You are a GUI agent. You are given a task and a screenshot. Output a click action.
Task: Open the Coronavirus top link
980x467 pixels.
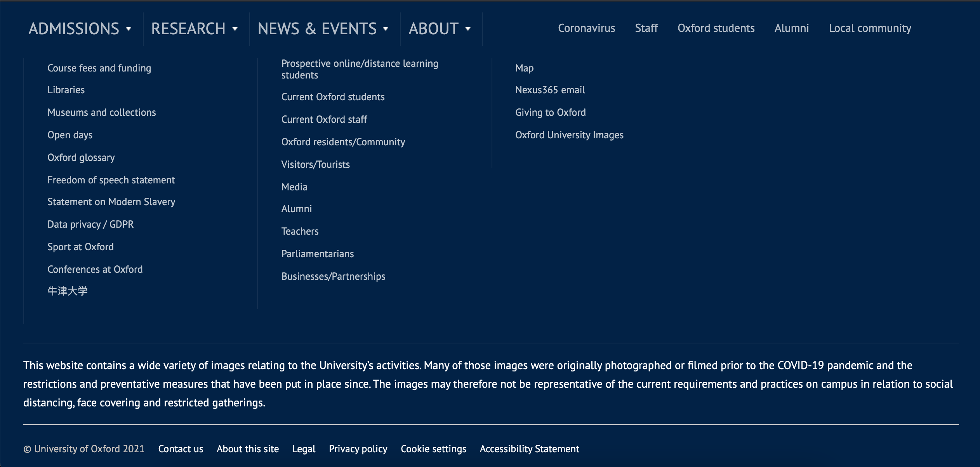pyautogui.click(x=586, y=28)
